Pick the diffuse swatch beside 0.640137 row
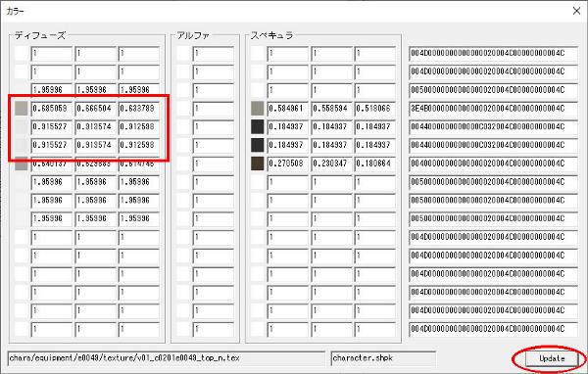 coord(22,164)
